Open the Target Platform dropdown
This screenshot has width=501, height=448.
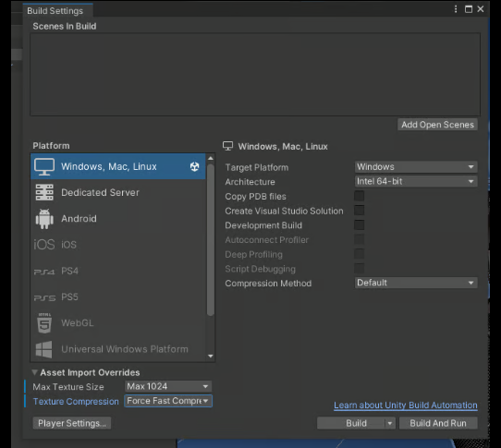[x=416, y=166]
